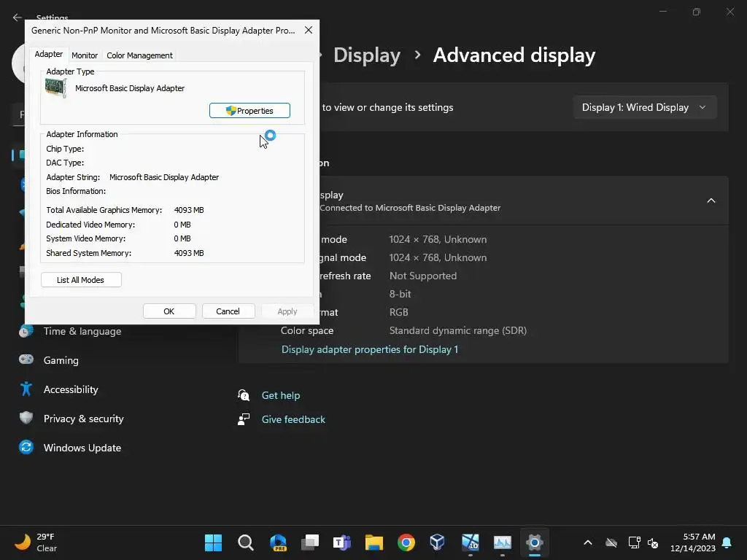Open the clock and date flyout
The height and width of the screenshot is (560, 747).
click(693, 542)
